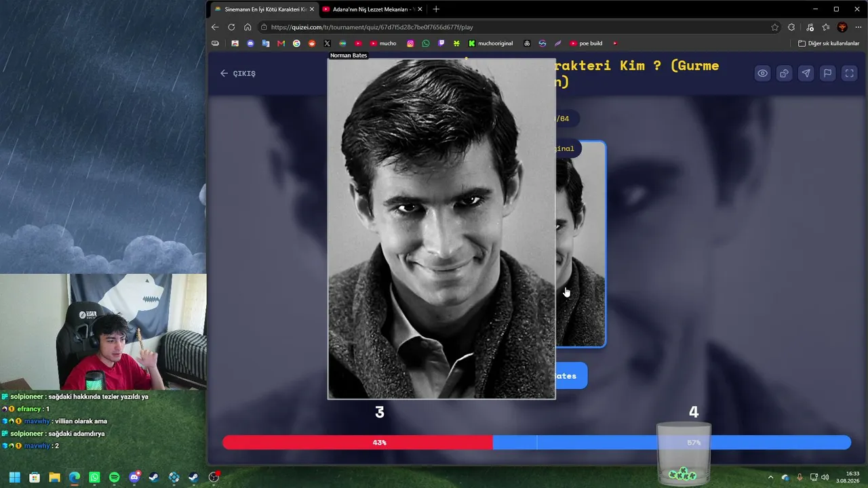Click the blue 57% vote bar
Viewport: 868px width, 488px height.
tap(672, 443)
